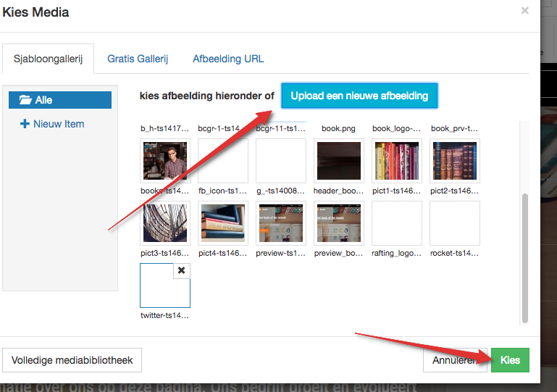Choose the pict3 library ceiling thumbnail
Viewport: 557px width, 392px height.
(165, 223)
